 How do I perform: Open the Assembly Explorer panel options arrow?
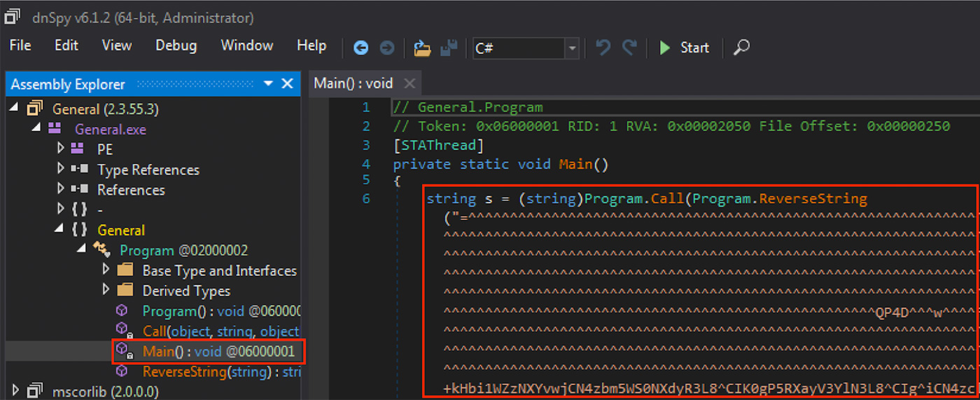point(268,84)
